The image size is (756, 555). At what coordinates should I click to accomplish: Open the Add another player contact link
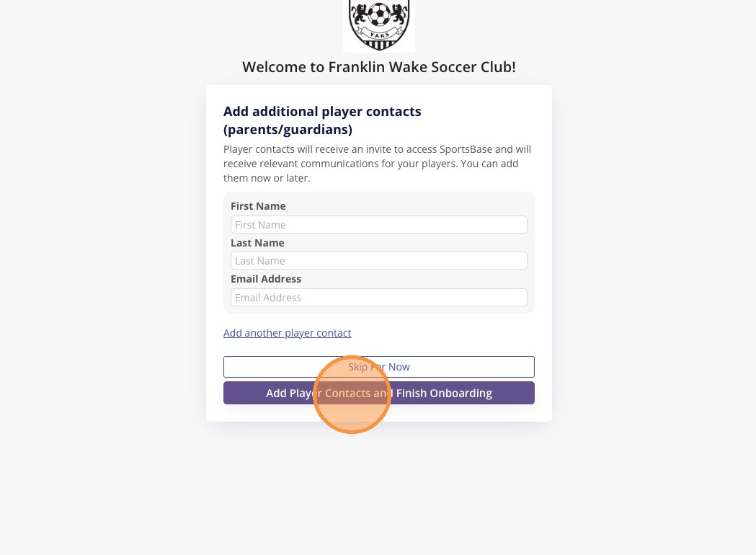pos(287,333)
